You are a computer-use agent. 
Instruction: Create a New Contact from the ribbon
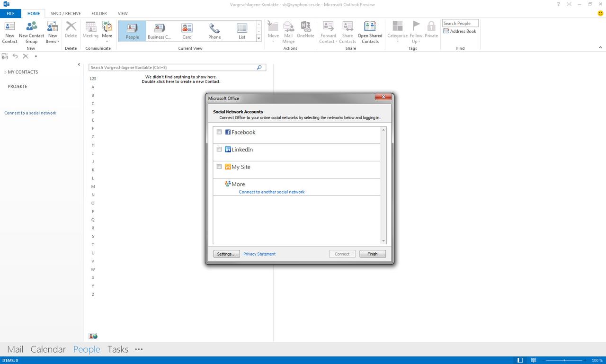pyautogui.click(x=9, y=32)
